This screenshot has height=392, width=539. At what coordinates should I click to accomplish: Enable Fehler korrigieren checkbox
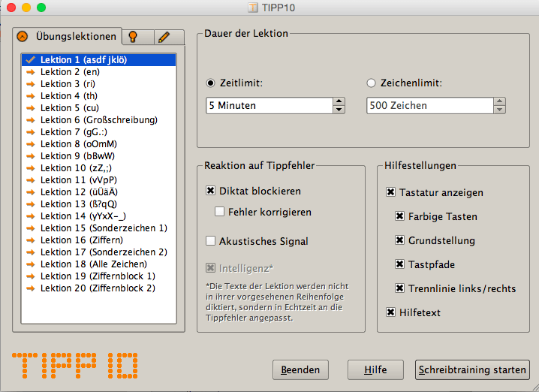(220, 212)
